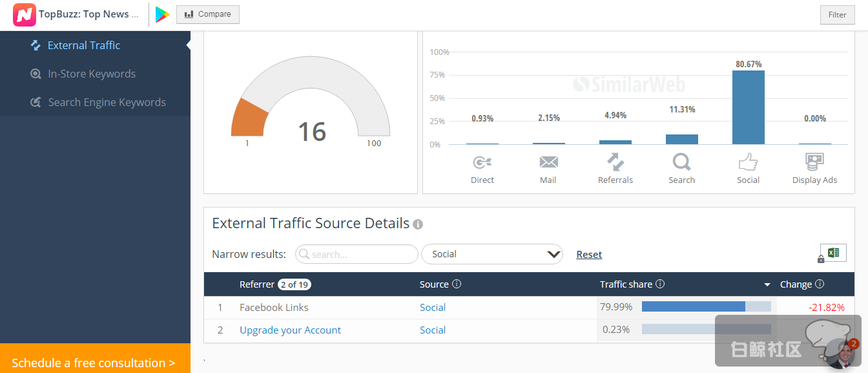The width and height of the screenshot is (868, 373).
Task: Click the Display Ads channel icon
Action: [x=814, y=162]
